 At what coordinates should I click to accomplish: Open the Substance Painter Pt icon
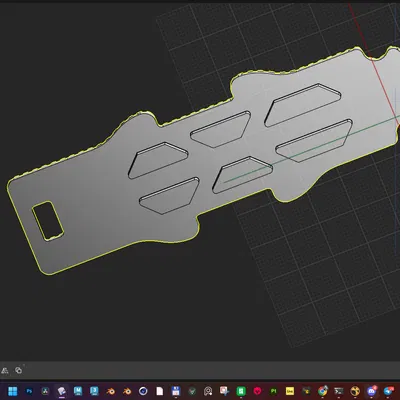[274, 391]
